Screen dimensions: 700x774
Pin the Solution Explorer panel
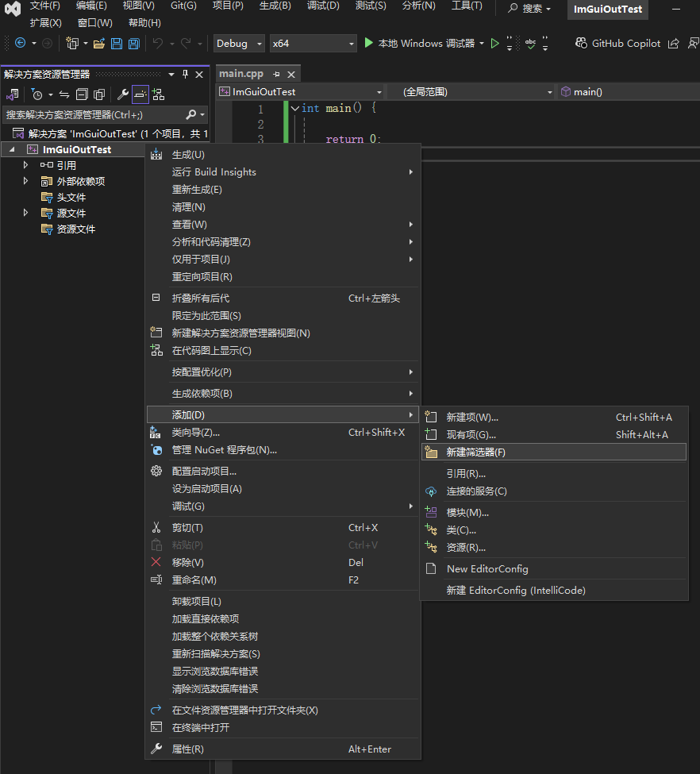click(185, 74)
